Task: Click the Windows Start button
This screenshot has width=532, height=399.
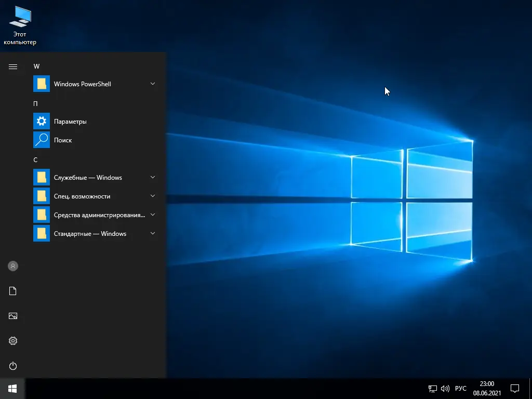Action: [12, 389]
